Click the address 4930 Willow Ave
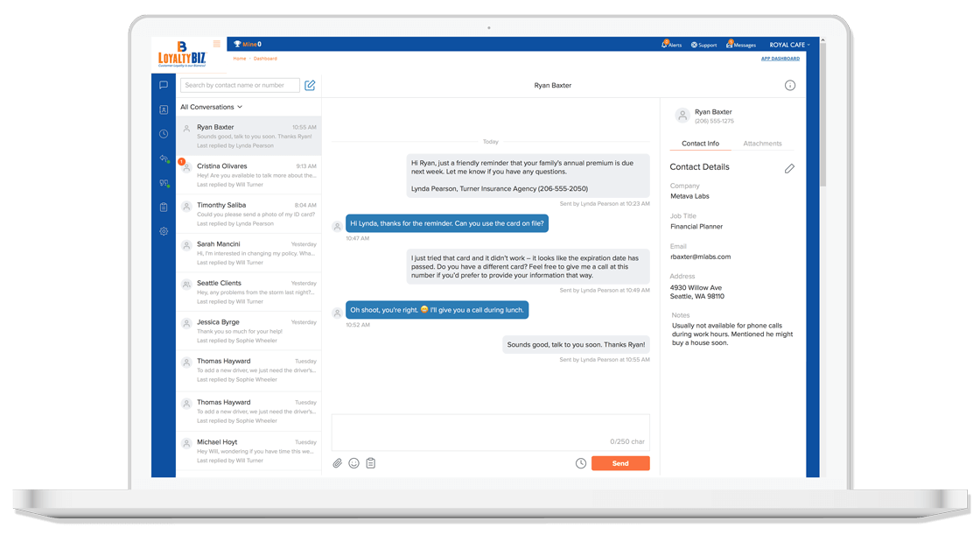The height and width of the screenshot is (535, 980). click(696, 288)
